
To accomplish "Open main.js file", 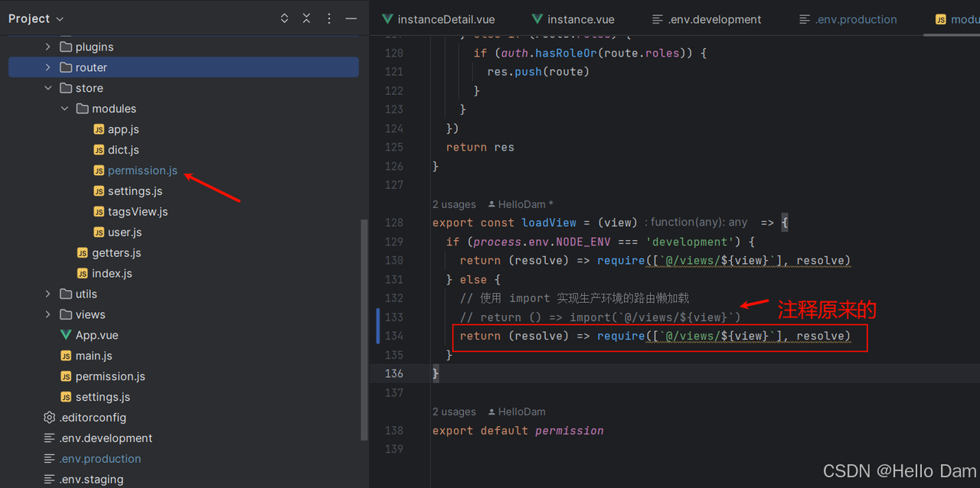I will pos(94,356).
